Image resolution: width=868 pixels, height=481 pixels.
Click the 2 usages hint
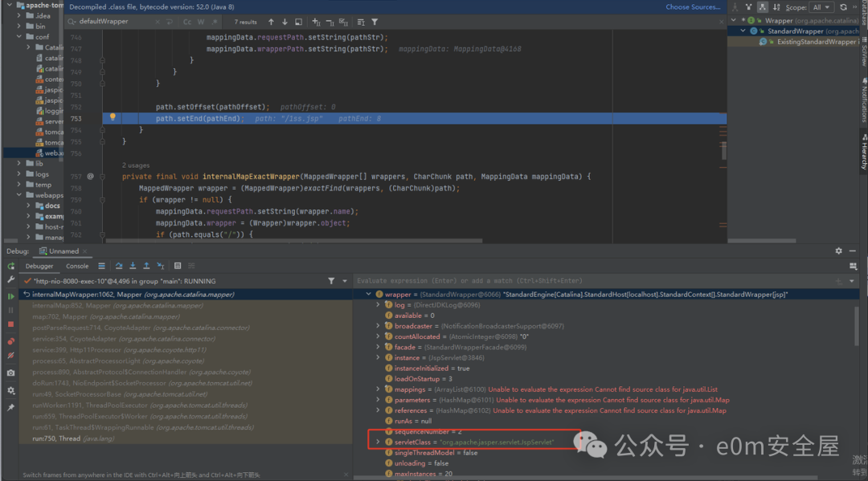tap(136, 165)
